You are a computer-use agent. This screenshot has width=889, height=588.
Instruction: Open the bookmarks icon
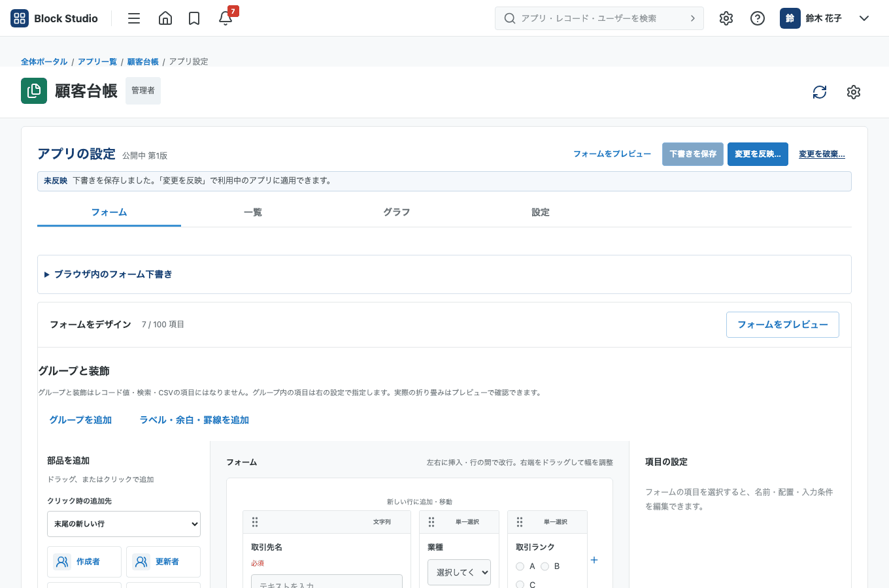point(194,18)
